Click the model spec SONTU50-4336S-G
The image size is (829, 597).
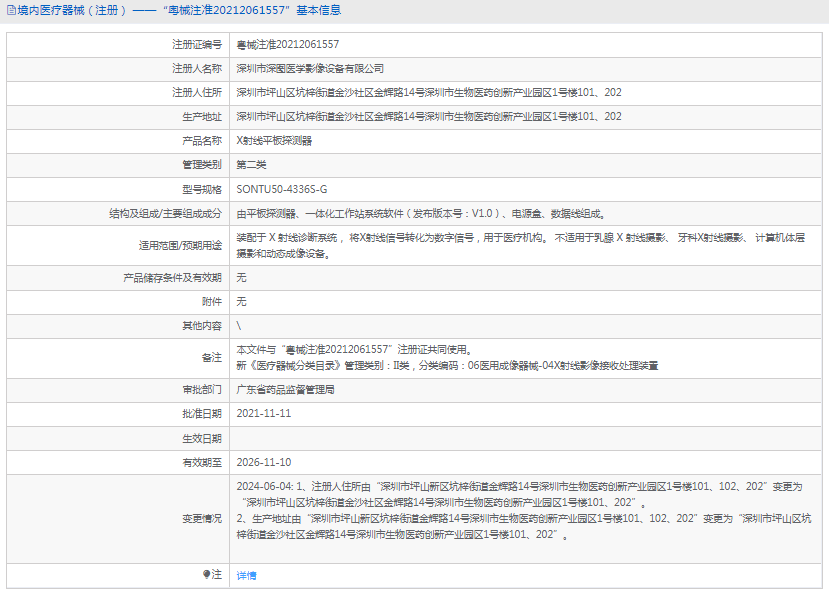(281, 189)
